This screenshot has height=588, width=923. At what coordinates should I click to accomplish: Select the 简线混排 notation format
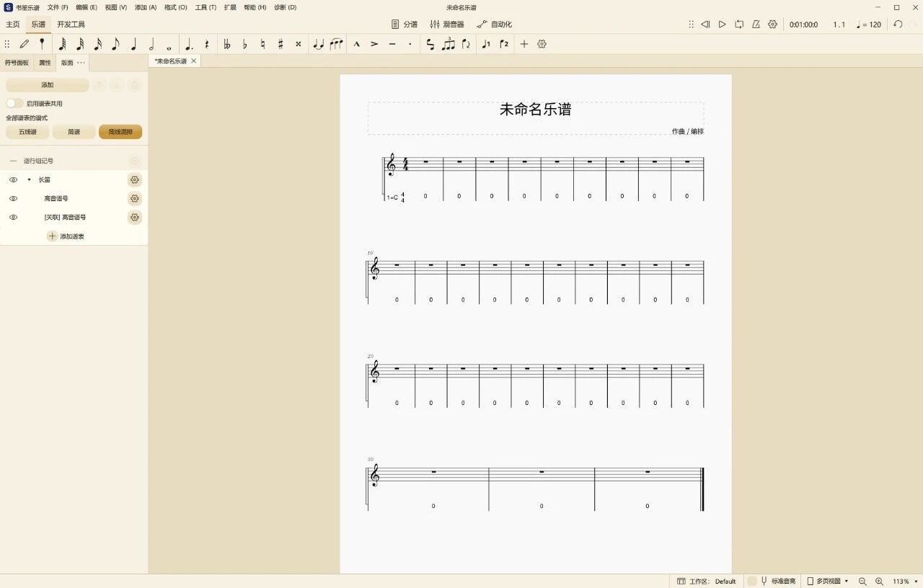120,132
